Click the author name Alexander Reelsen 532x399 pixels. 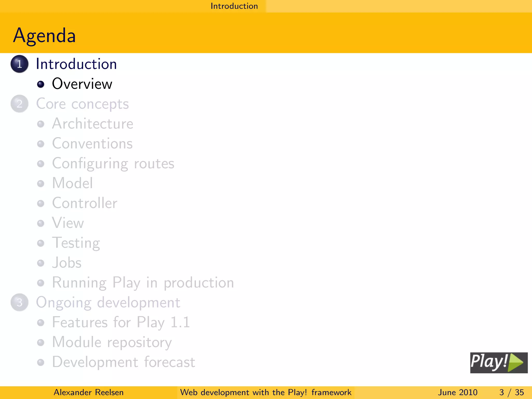coord(88,392)
